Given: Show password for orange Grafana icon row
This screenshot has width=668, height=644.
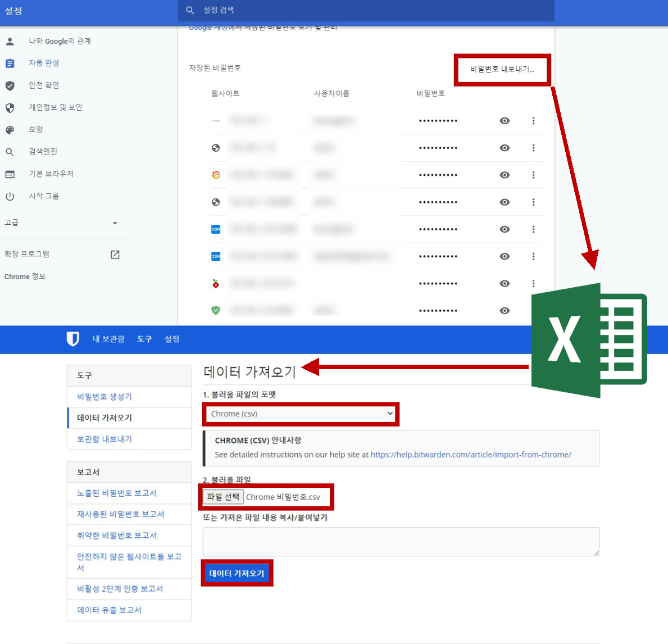Looking at the screenshot, I should tap(505, 175).
